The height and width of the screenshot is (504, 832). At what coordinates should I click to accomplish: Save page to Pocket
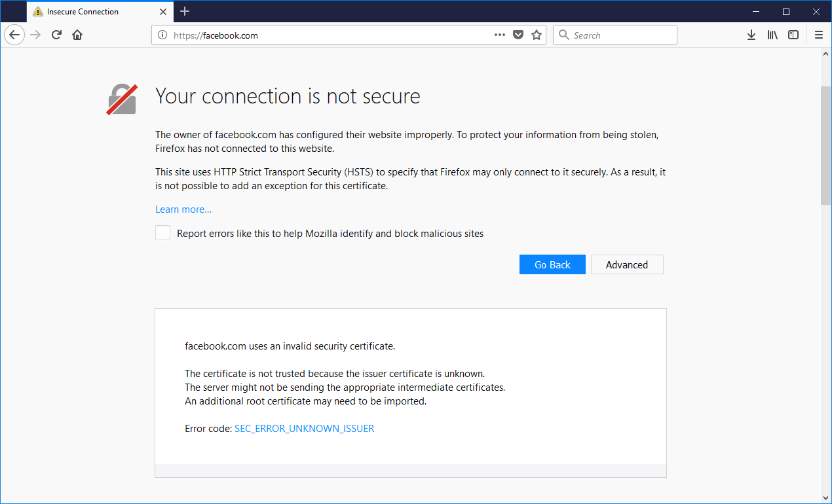tap(518, 35)
